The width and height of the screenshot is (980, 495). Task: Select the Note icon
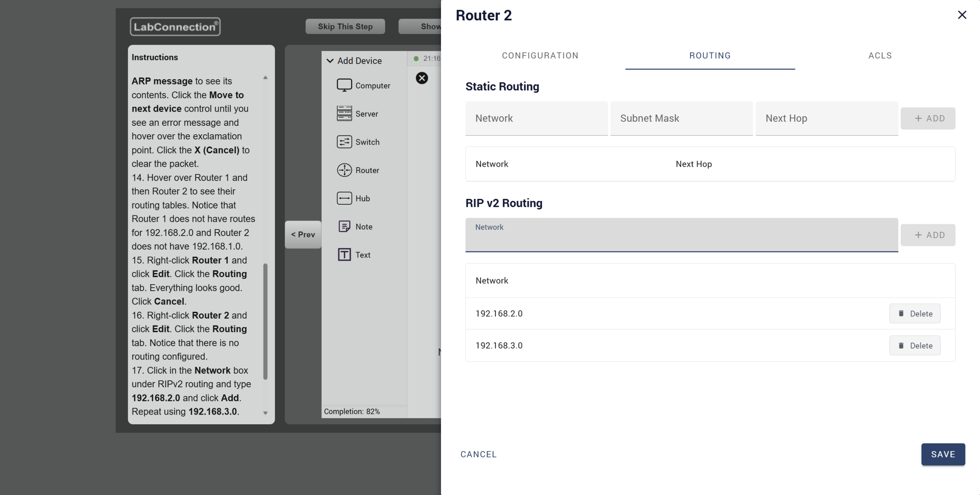344,226
